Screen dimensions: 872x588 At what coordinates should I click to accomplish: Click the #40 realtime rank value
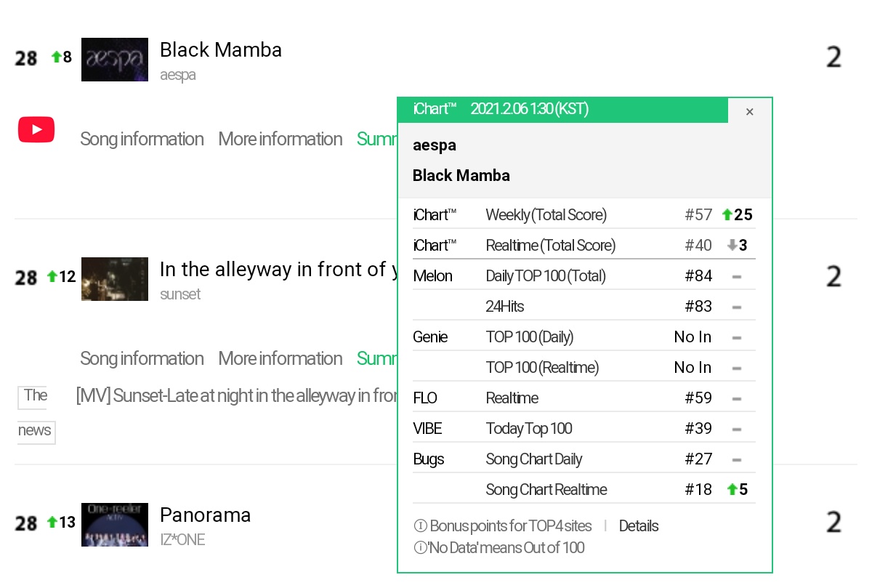click(x=698, y=246)
